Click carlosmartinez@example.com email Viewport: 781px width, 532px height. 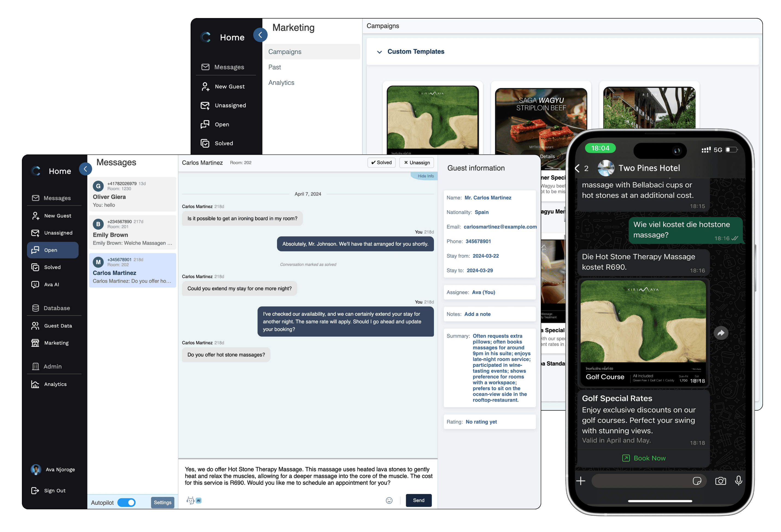coord(500,227)
